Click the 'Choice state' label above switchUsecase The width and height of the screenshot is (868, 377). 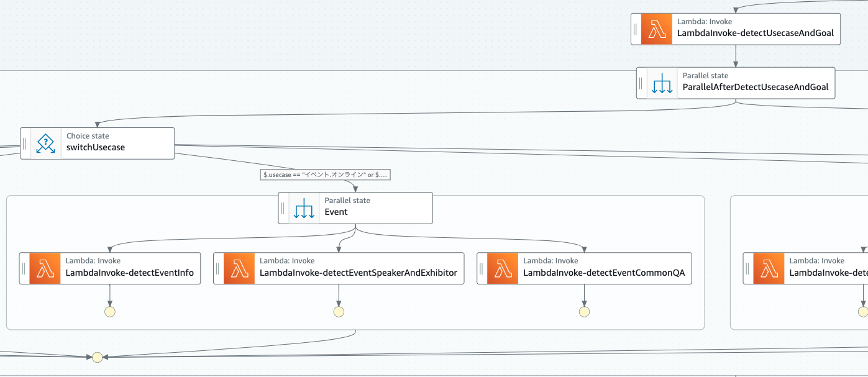[88, 136]
